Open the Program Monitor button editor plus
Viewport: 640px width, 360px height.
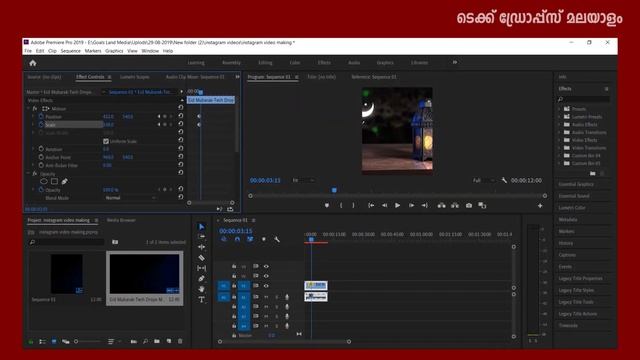tap(540, 206)
